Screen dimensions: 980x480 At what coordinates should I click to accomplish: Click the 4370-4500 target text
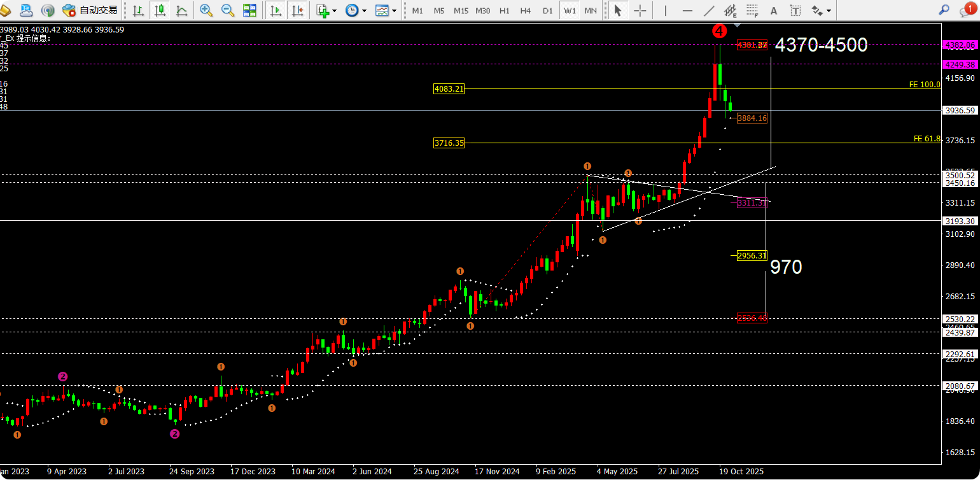point(822,45)
